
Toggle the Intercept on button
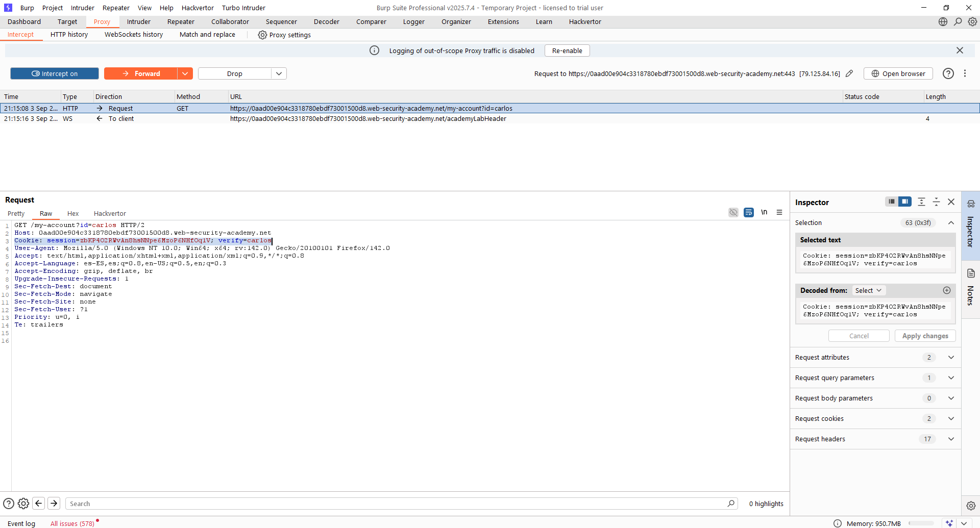[55, 73]
